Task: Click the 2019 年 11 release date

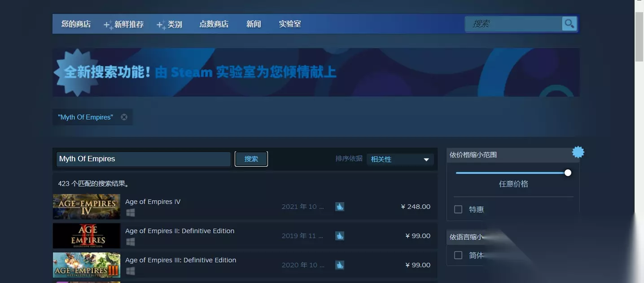Action: (302, 236)
